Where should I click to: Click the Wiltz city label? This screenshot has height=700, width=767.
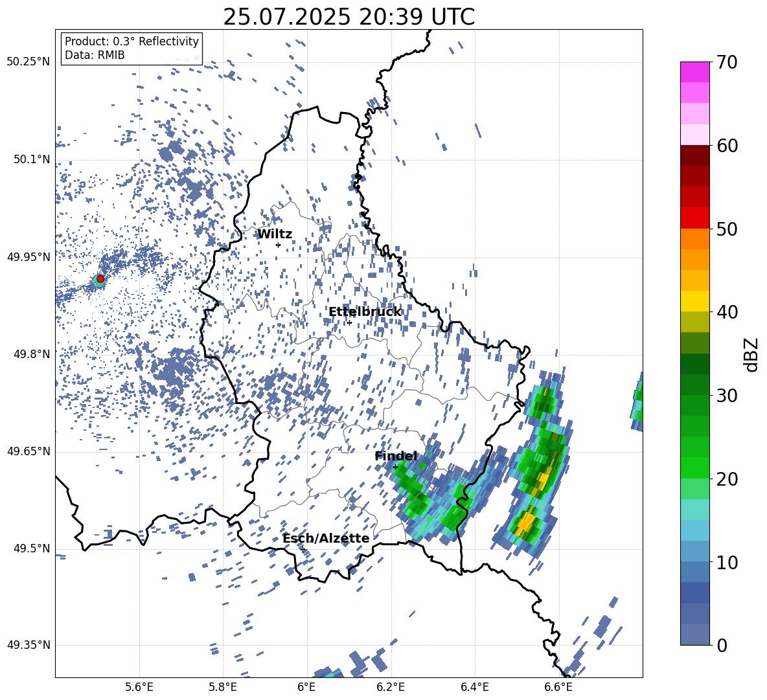click(x=275, y=234)
